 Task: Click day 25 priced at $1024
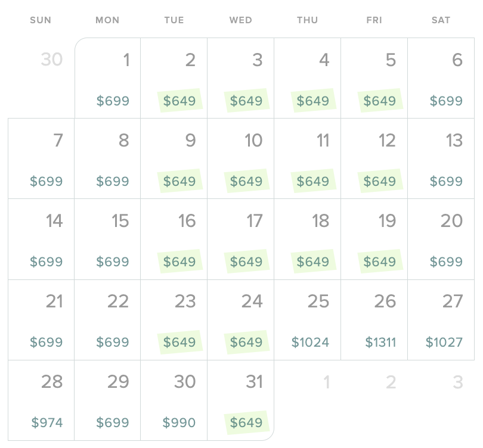point(308,320)
